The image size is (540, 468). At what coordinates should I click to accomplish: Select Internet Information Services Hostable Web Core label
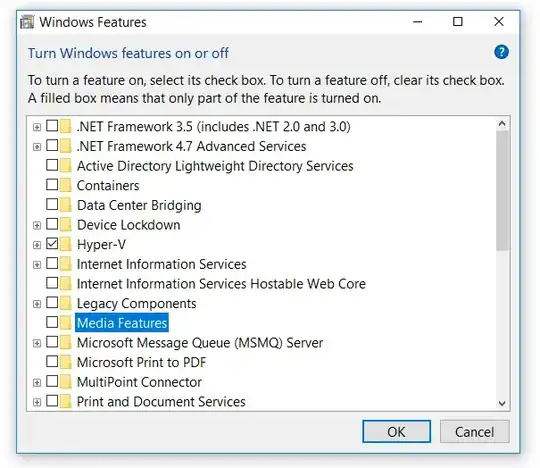click(x=221, y=284)
